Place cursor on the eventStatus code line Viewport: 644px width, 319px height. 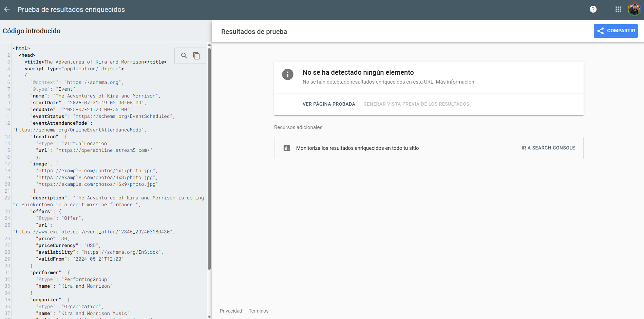click(x=102, y=116)
